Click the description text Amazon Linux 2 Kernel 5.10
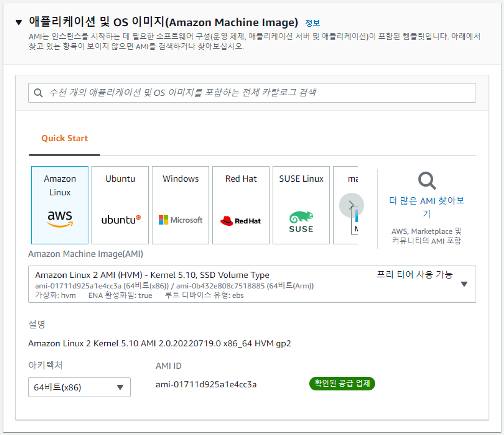This screenshot has width=504, height=435. [x=160, y=343]
